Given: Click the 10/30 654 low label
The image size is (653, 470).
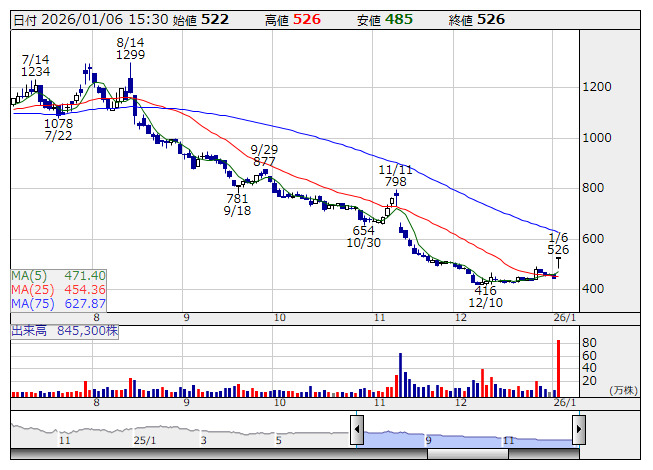Looking at the screenshot, I should (x=364, y=236).
